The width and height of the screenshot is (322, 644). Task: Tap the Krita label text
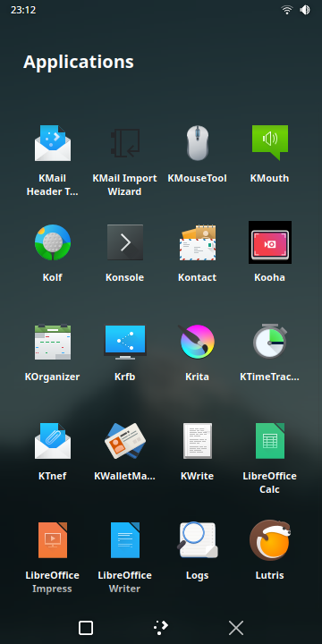197,377
